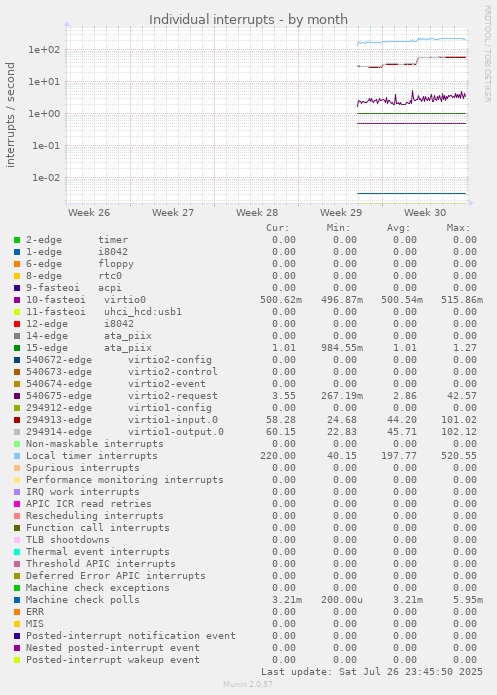Click the Max: column header

[458, 228]
